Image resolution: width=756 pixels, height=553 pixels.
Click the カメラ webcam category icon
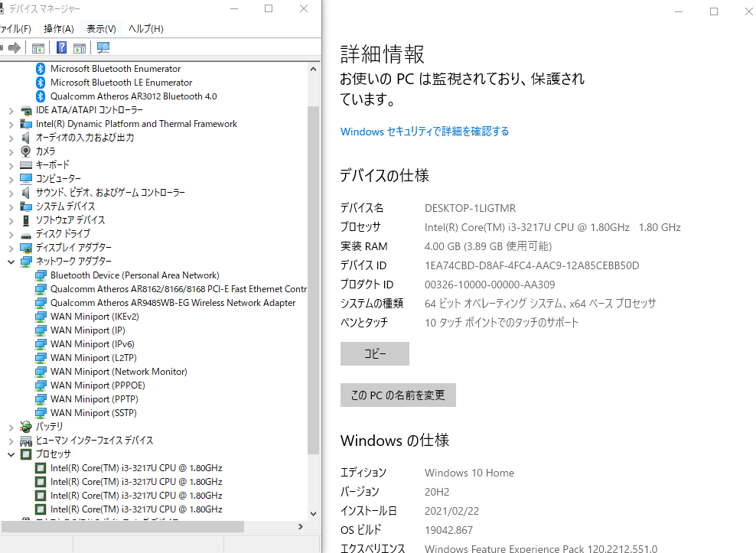[26, 151]
